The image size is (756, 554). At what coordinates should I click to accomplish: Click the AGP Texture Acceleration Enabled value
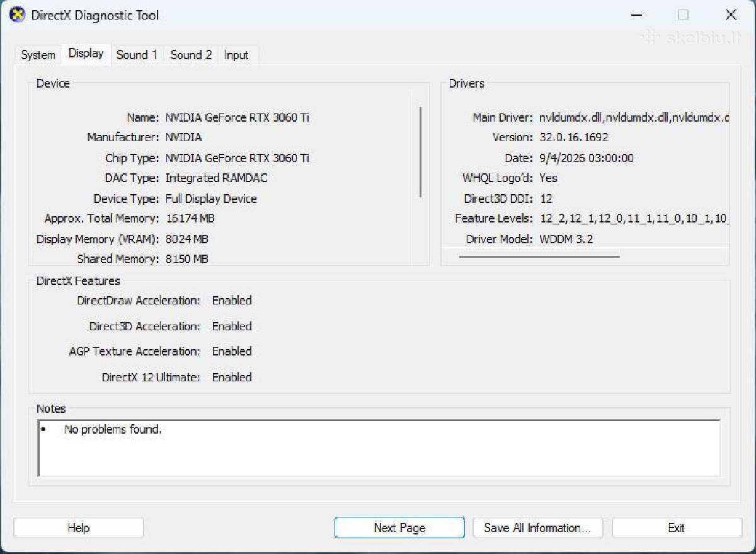coord(232,352)
